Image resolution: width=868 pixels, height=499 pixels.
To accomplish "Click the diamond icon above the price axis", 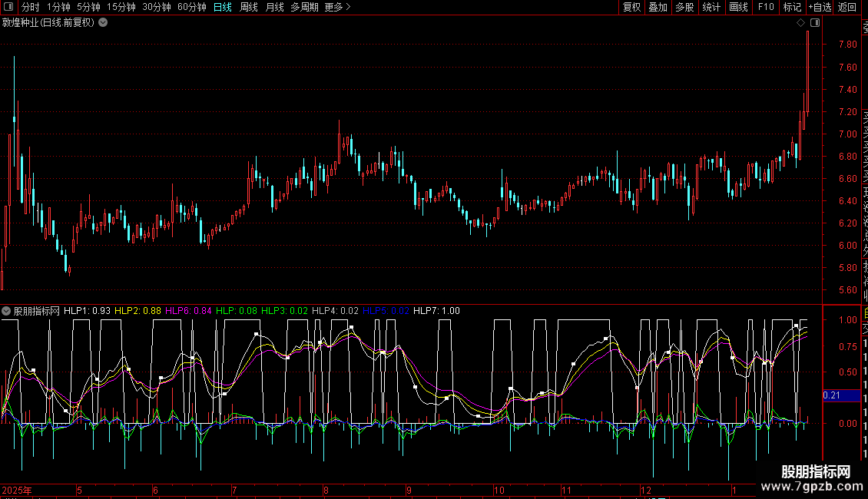I will click(x=800, y=23).
